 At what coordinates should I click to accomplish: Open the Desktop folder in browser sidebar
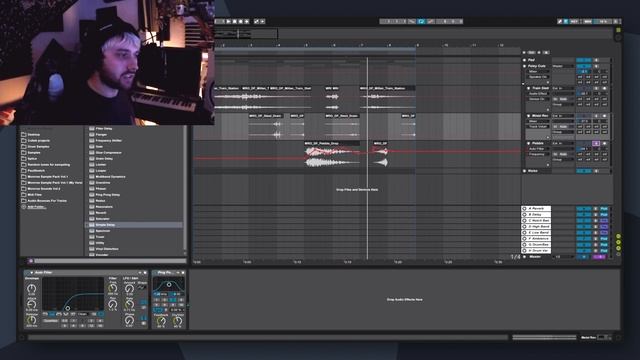pos(33,134)
